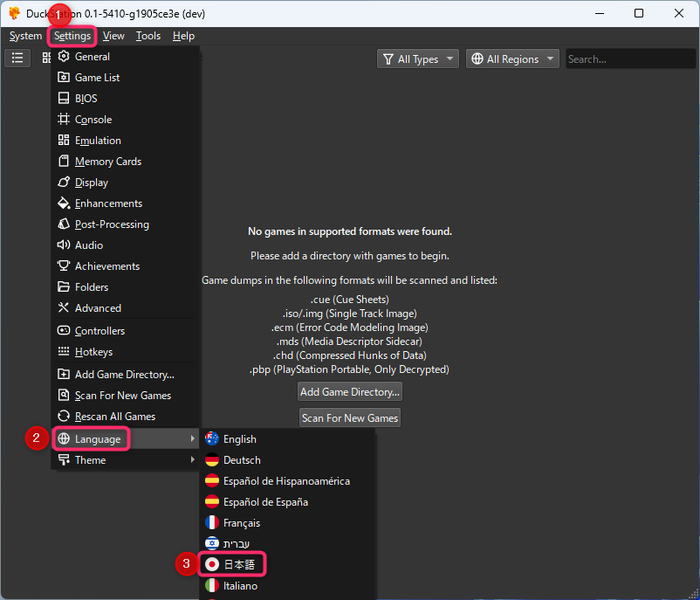
Task: Open Post-Processing settings entry
Action: [x=126, y=224]
